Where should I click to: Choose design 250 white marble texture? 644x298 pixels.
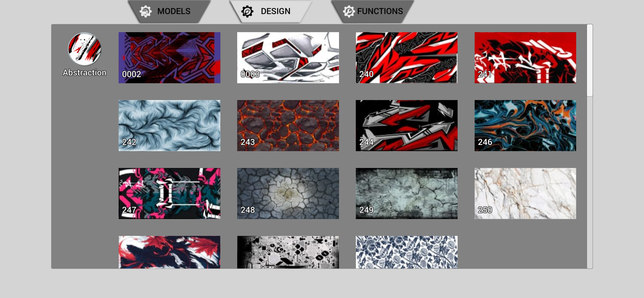coord(525,193)
